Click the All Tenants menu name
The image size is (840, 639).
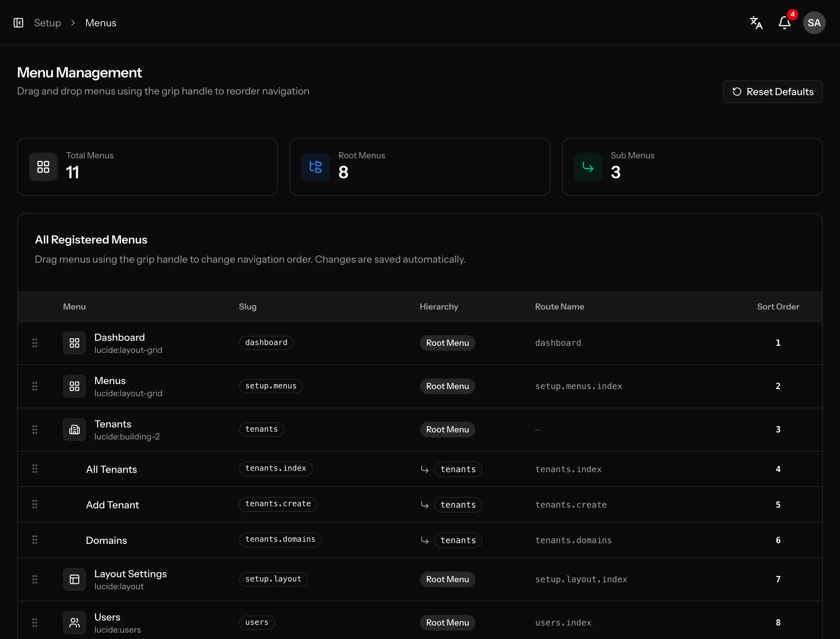(x=111, y=469)
